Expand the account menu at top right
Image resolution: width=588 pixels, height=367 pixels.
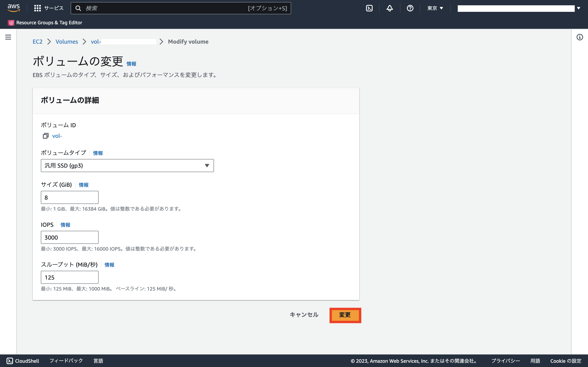(579, 8)
